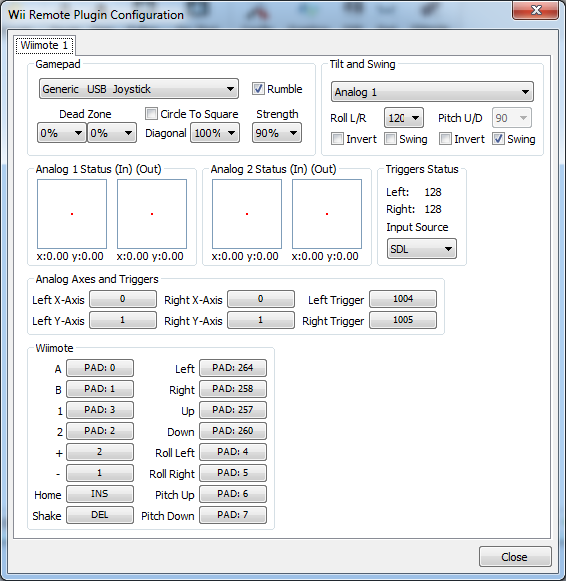This screenshot has width=566, height=581.
Task: Open the Diagonal 100% dropdown
Action: [x=215, y=133]
